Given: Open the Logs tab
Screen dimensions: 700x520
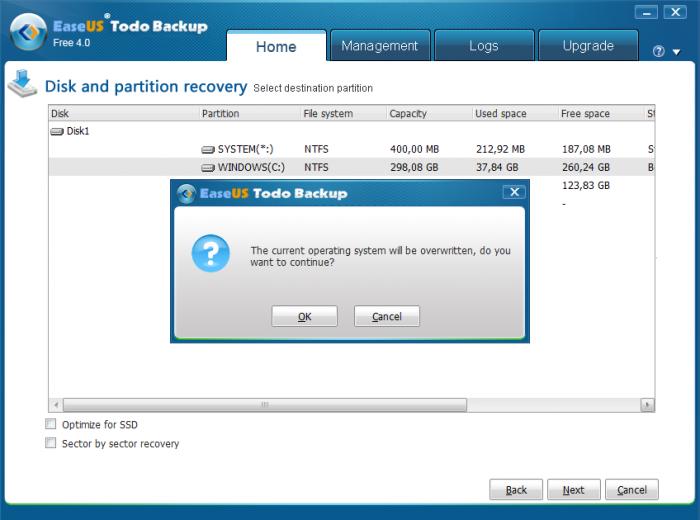Looking at the screenshot, I should tap(484, 46).
